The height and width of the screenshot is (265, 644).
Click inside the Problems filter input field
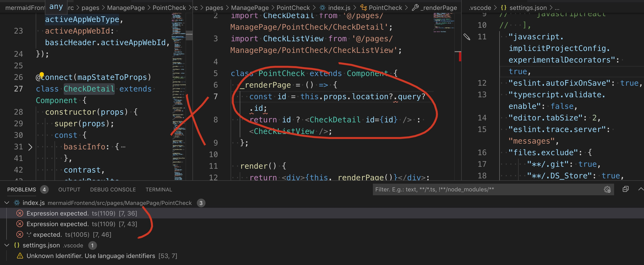click(475, 189)
